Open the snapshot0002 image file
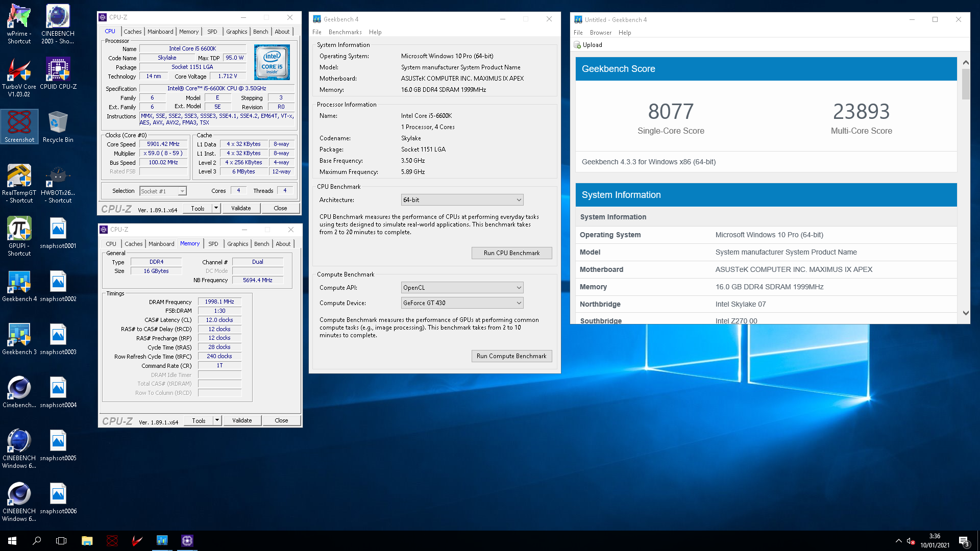This screenshot has height=551, width=980. [x=58, y=286]
